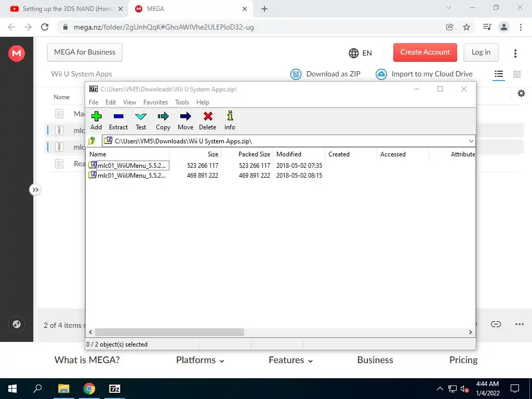Click the 7-Zip scrollbar right arrow
The height and width of the screenshot is (399, 532).
point(470,332)
